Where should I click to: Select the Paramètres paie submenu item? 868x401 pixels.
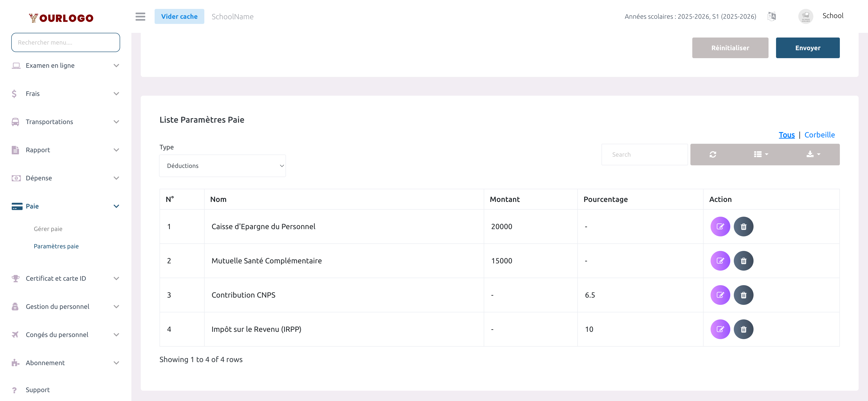56,246
